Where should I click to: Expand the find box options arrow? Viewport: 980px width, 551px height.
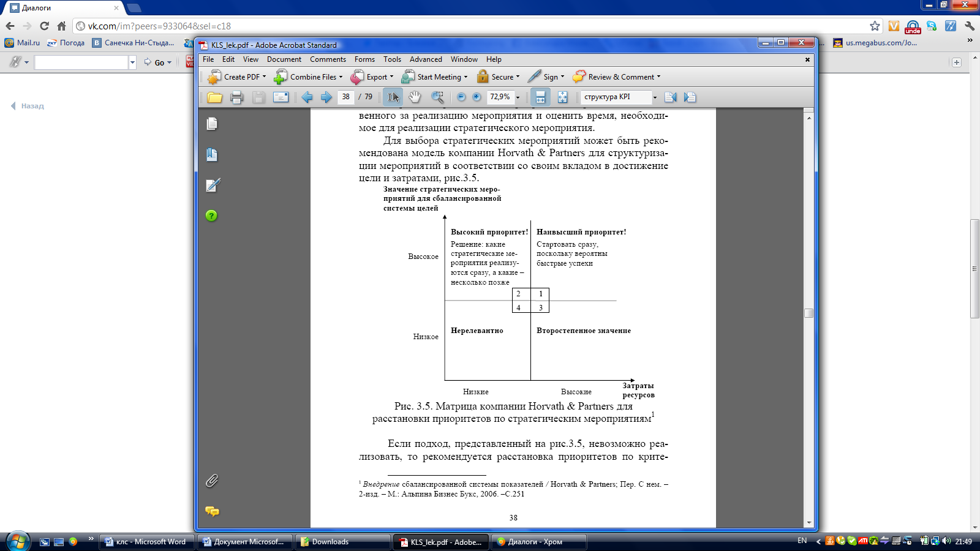pos(655,97)
